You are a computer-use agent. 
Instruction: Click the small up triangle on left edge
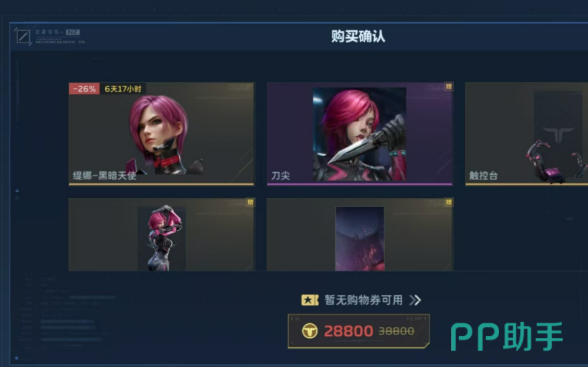(17, 191)
